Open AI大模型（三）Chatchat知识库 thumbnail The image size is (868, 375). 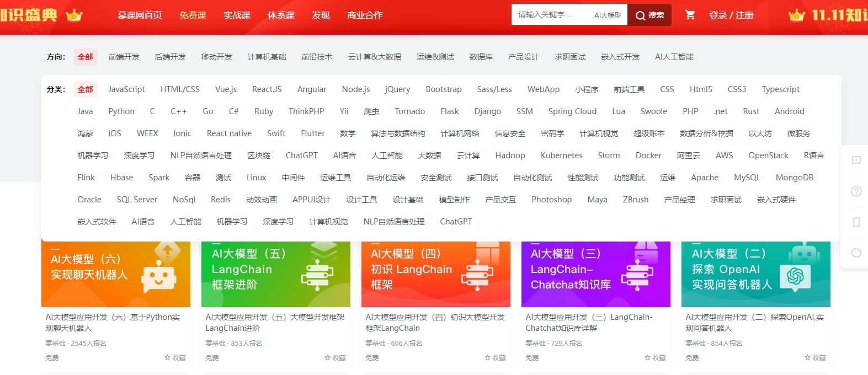[596, 274]
